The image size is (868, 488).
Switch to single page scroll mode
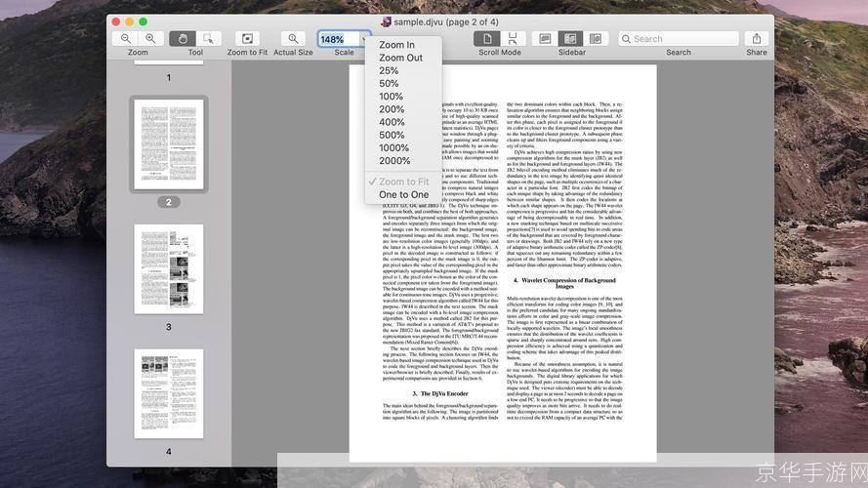point(487,38)
